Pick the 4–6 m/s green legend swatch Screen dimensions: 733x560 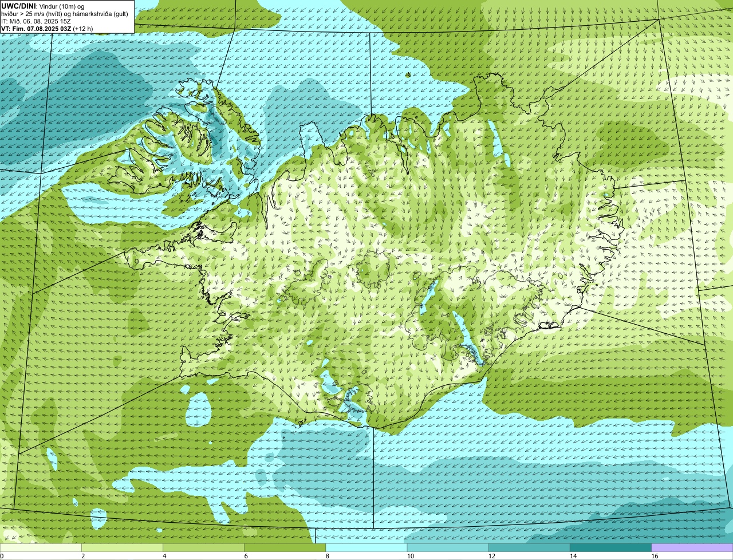tap(204, 547)
